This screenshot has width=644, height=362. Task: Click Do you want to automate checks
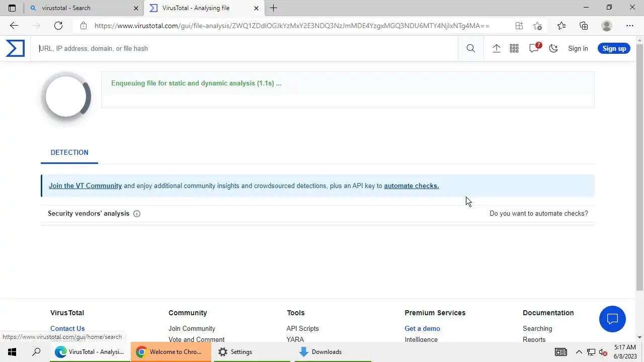pos(538,213)
